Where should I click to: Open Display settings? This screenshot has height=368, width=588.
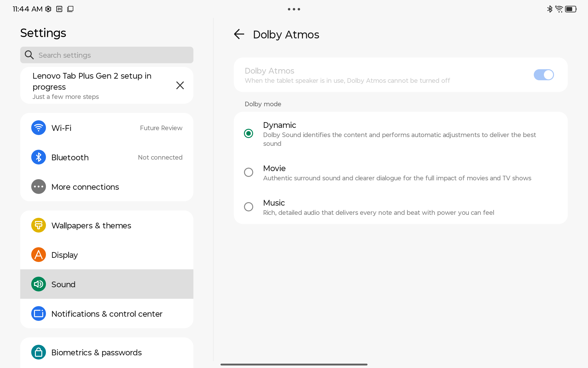107,255
